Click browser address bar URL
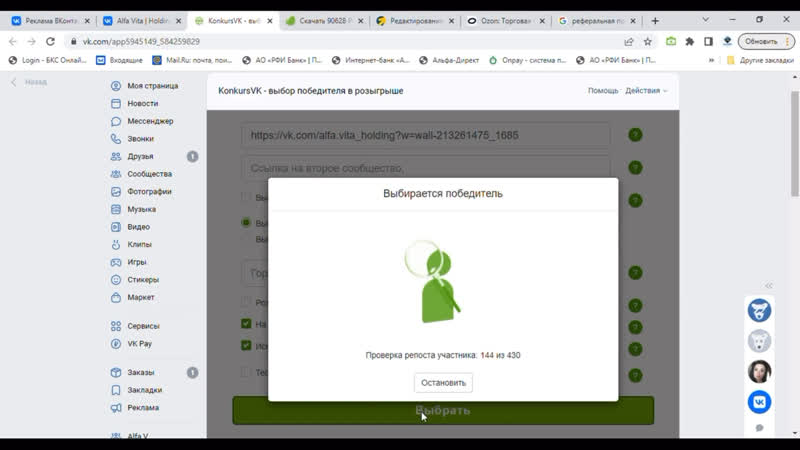Image resolution: width=800 pixels, height=450 pixels. 141,41
